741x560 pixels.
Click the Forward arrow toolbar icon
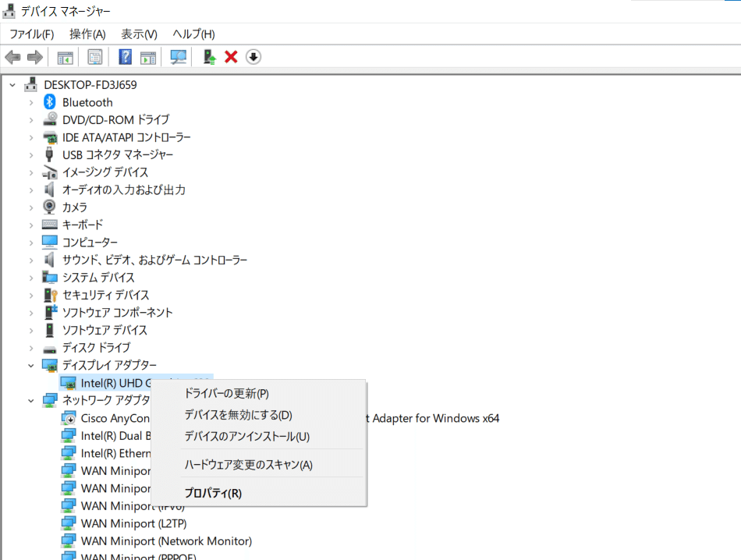point(35,57)
